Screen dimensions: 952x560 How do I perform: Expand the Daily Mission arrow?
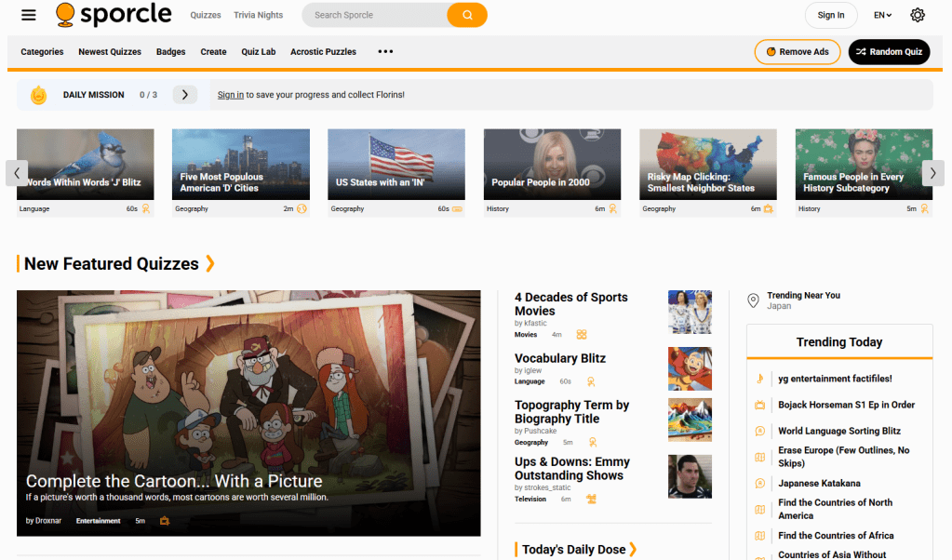click(x=185, y=95)
